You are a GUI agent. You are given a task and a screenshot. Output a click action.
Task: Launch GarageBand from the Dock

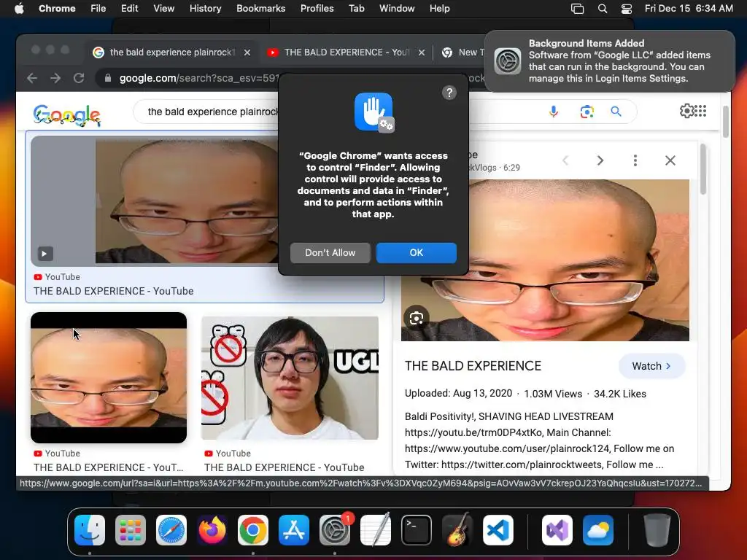point(457,530)
